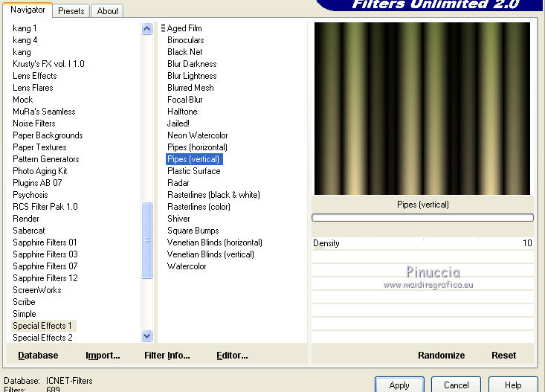Choose the 'Rasterlines (color)' filter
The width and height of the screenshot is (545, 392).
coord(199,207)
